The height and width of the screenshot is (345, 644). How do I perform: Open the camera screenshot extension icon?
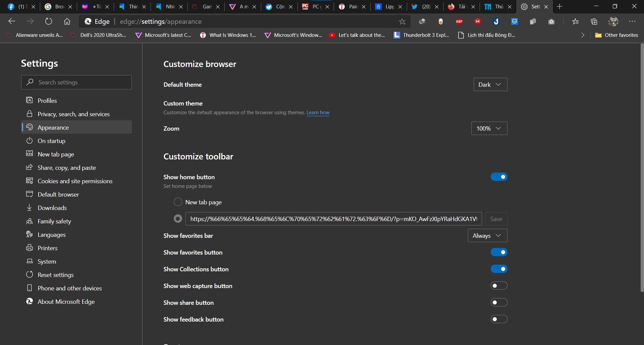click(551, 21)
